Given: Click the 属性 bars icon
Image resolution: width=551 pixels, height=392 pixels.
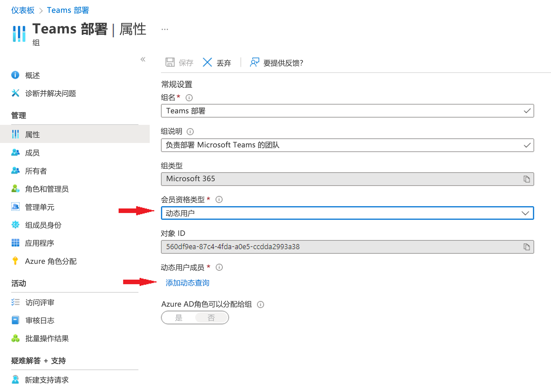Looking at the screenshot, I should coord(15,134).
